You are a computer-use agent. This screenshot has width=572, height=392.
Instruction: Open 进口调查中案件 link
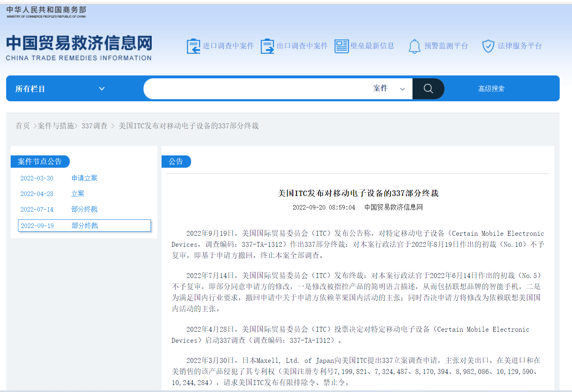pyautogui.click(x=228, y=46)
